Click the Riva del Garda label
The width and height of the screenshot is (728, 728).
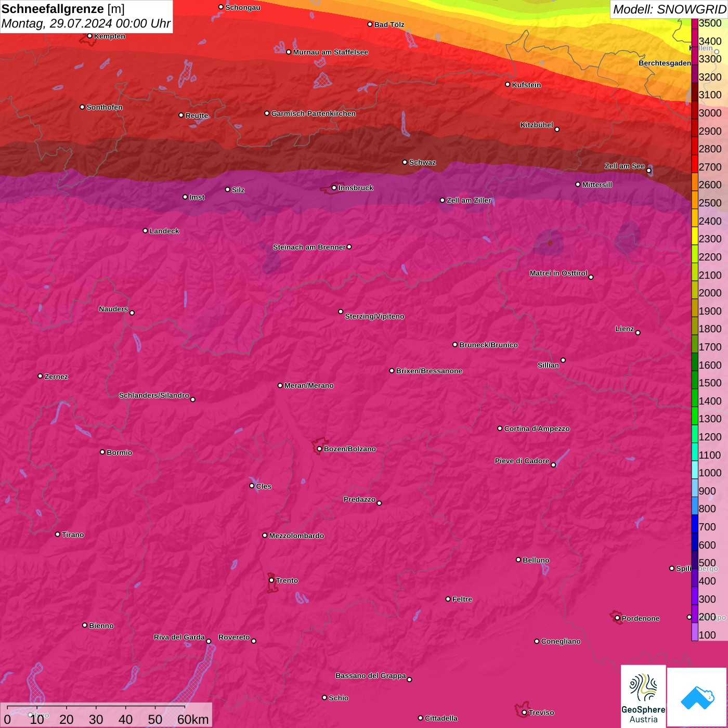pos(179,637)
